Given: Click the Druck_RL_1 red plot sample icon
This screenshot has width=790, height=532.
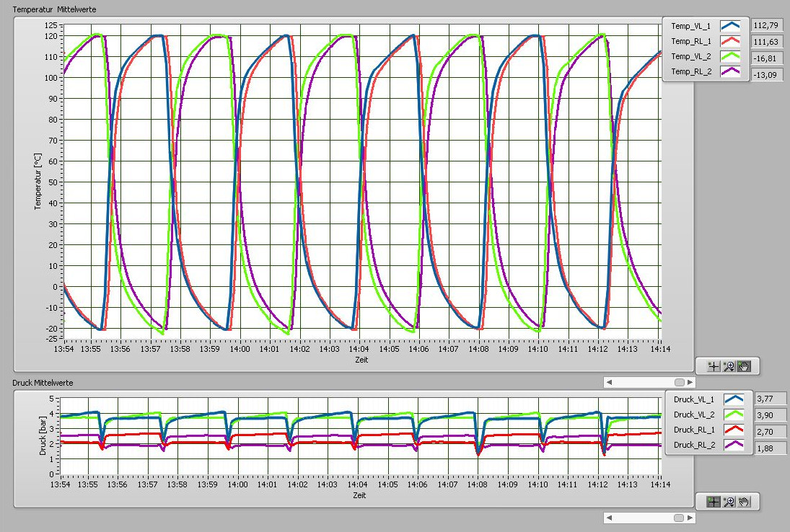Looking at the screenshot, I should tap(734, 430).
